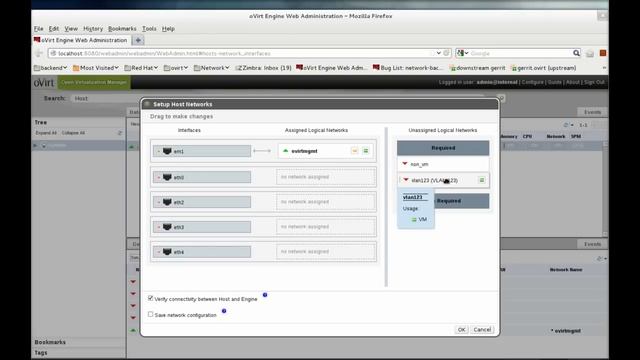The width and height of the screenshot is (640, 360).
Task: Click the About link in header
Action: (x=573, y=82)
